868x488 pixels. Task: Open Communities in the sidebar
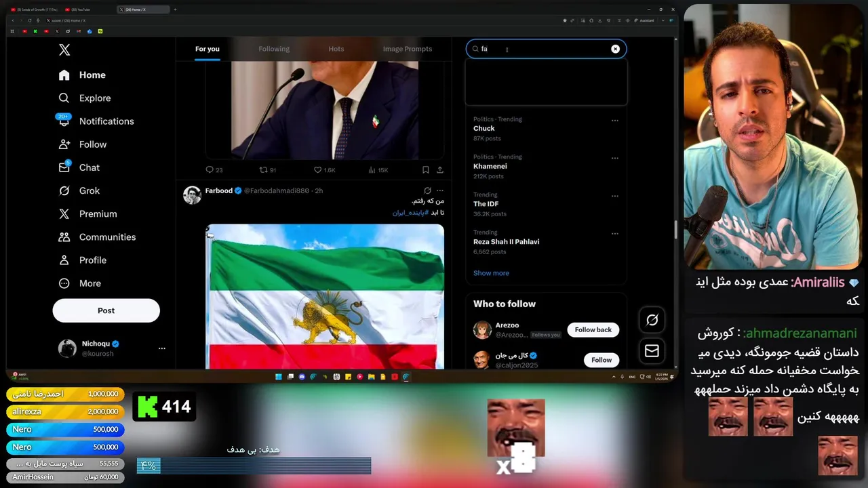pyautogui.click(x=97, y=237)
